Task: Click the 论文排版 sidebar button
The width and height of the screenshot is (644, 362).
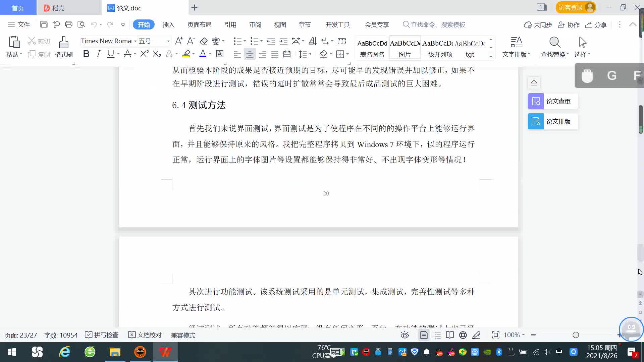Action: pos(553,121)
